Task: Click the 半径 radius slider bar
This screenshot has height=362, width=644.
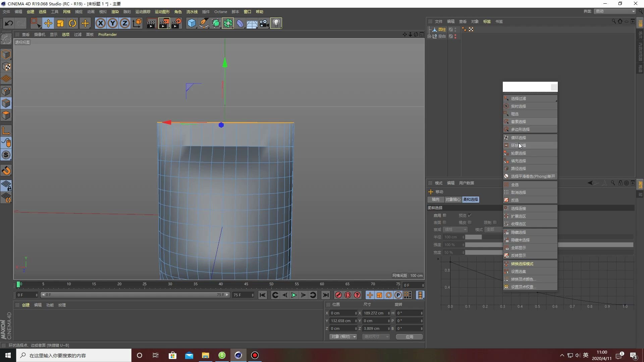Action: click(x=483, y=237)
